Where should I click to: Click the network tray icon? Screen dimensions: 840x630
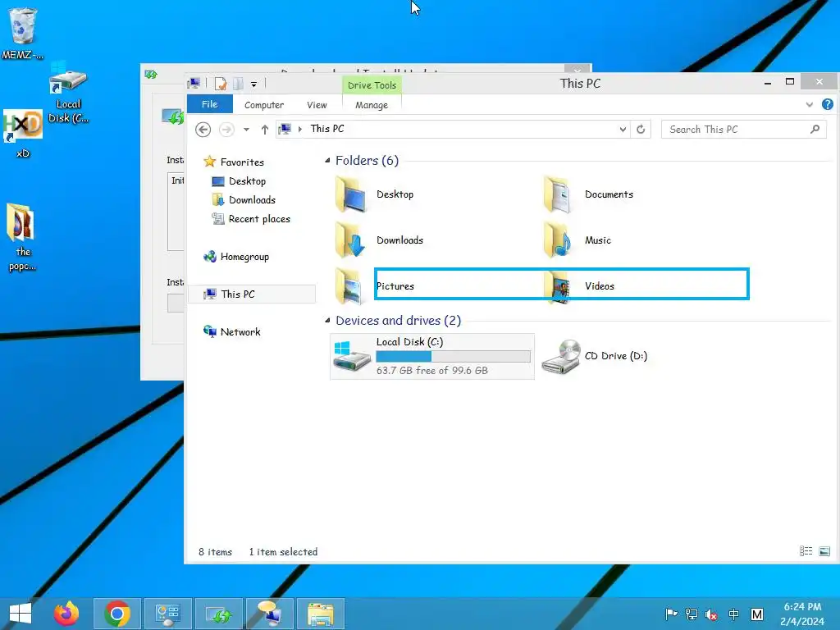click(692, 614)
